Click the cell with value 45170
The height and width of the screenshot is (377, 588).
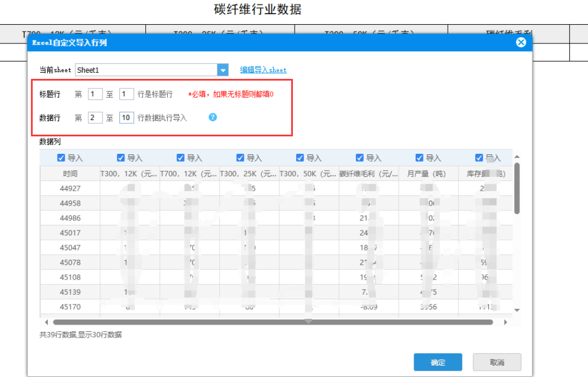70,307
